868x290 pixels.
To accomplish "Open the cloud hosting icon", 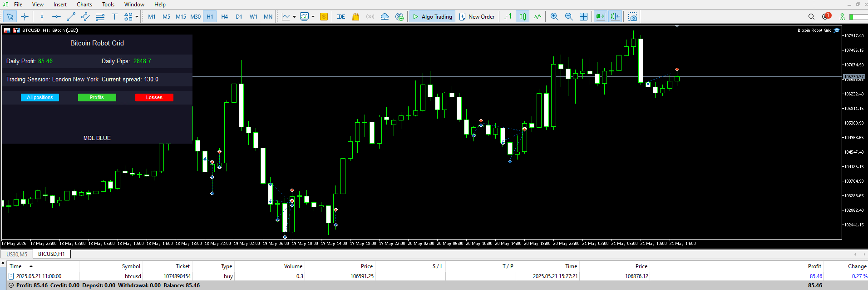I will pos(385,17).
